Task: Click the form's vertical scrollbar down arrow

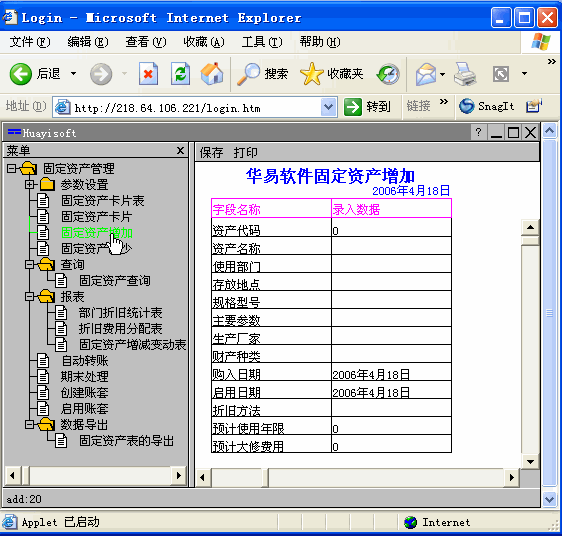Action: click(530, 461)
